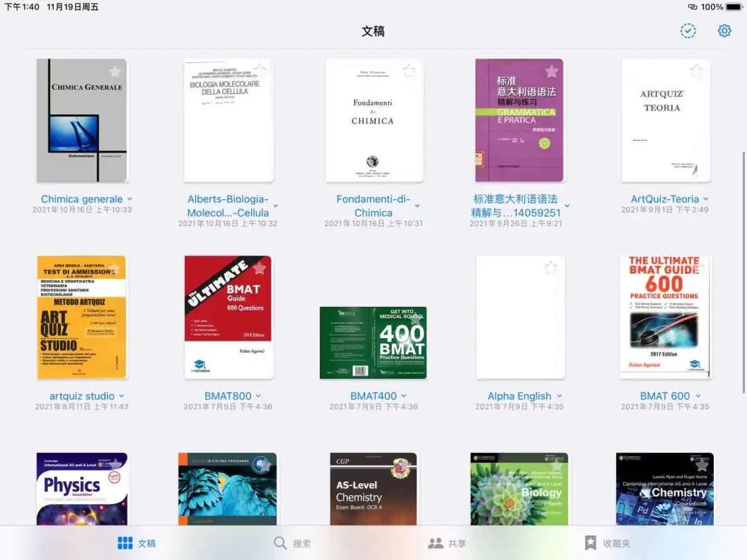Open the Physics AS and A Level cover
Image resolution: width=747 pixels, height=560 pixels.
click(x=82, y=489)
